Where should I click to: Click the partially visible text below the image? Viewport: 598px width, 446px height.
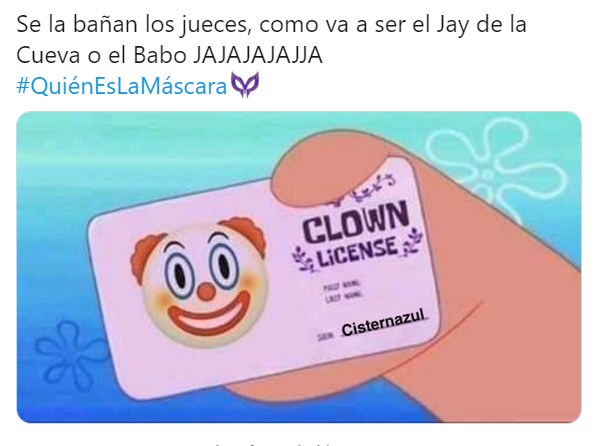point(273,444)
